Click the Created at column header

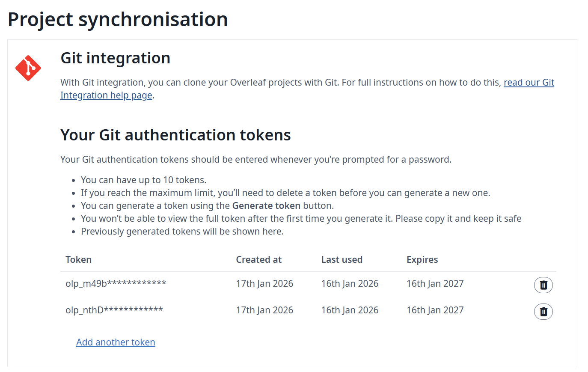click(258, 260)
